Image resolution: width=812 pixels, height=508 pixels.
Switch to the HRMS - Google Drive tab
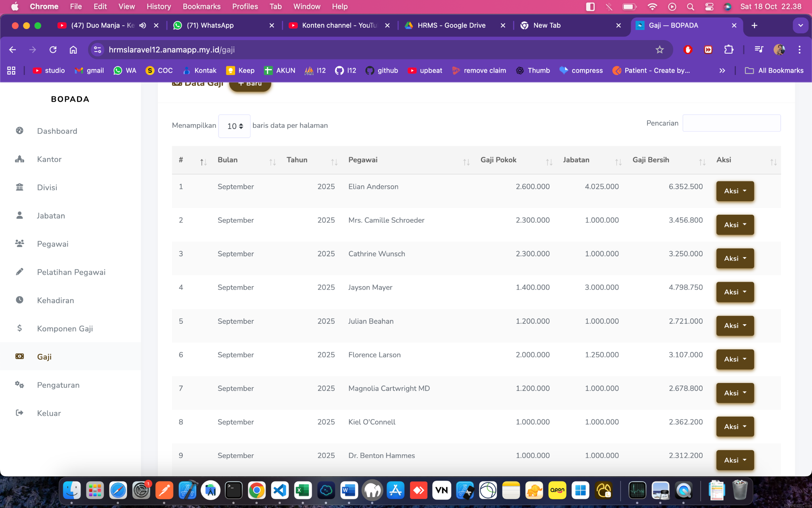[451, 25]
